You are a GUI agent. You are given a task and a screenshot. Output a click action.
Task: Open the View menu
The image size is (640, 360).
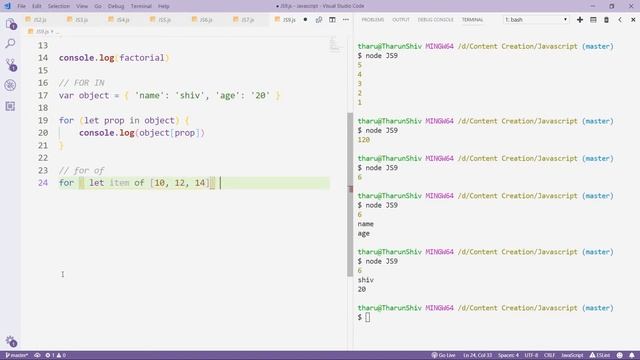82,6
